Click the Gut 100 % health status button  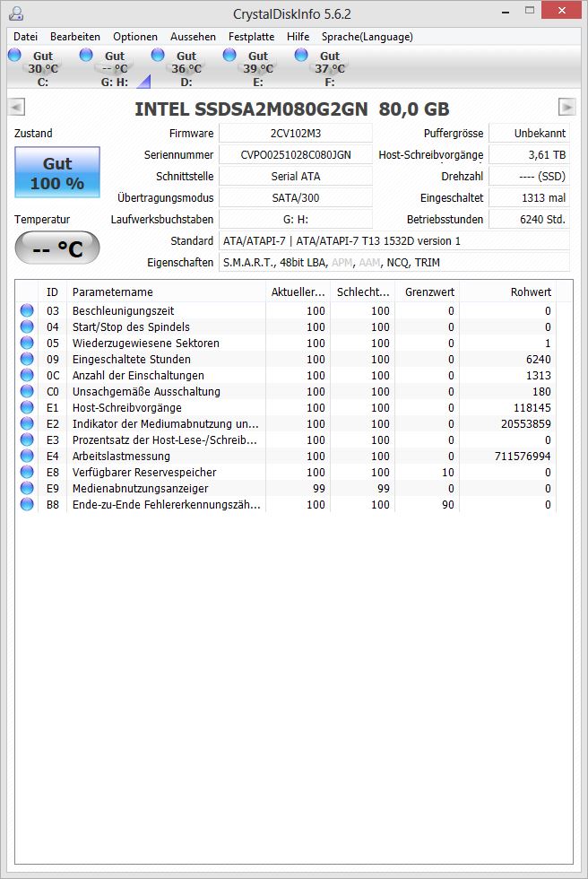pos(57,172)
